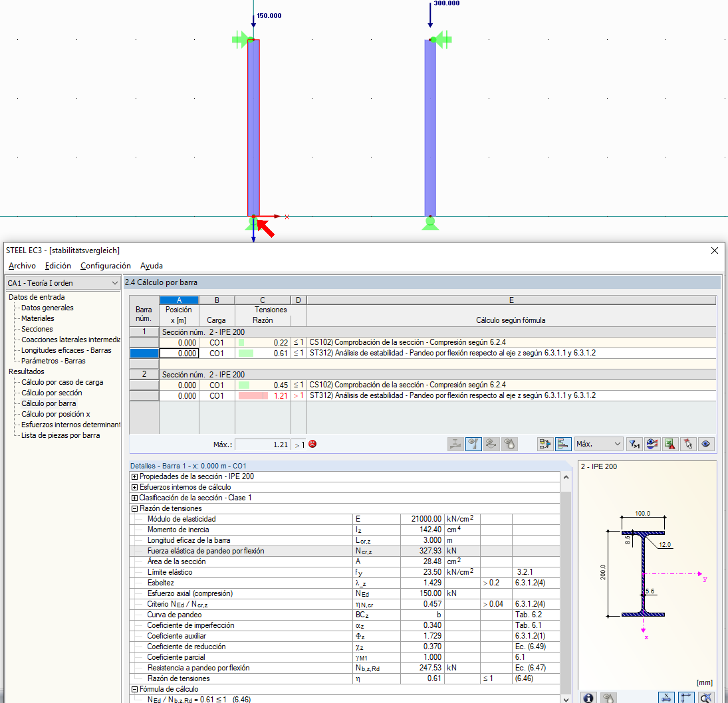
Task: Select Secciones in the navigator tree
Action: [37, 329]
